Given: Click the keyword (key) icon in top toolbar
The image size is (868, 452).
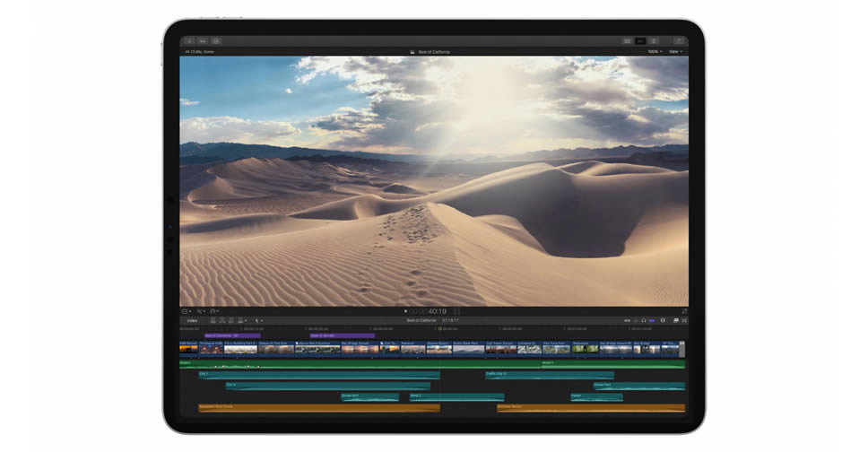Looking at the screenshot, I should tap(203, 40).
